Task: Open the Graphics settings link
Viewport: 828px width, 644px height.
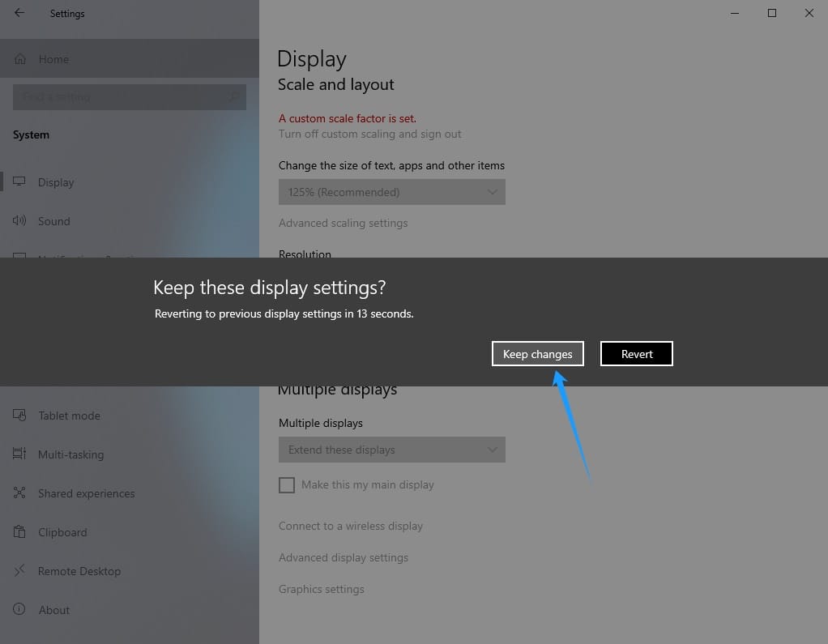Action: pos(321,589)
